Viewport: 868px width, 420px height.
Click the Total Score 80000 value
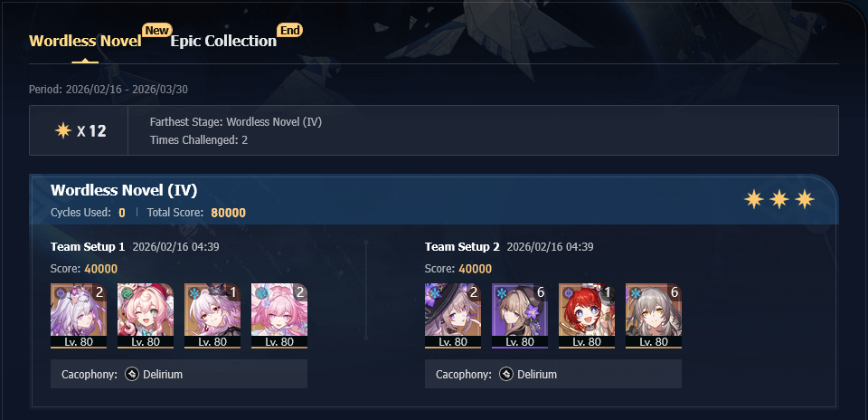tap(228, 212)
